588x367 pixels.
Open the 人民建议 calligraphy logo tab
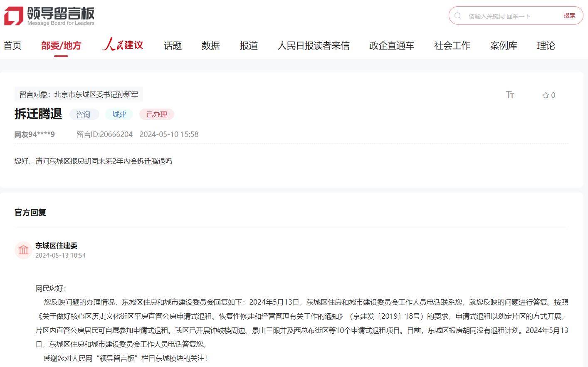tap(123, 45)
